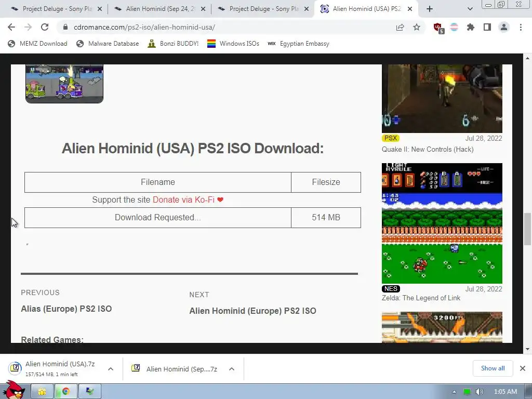Close the third Project Deluge tab
The image size is (532, 399).
click(307, 9)
